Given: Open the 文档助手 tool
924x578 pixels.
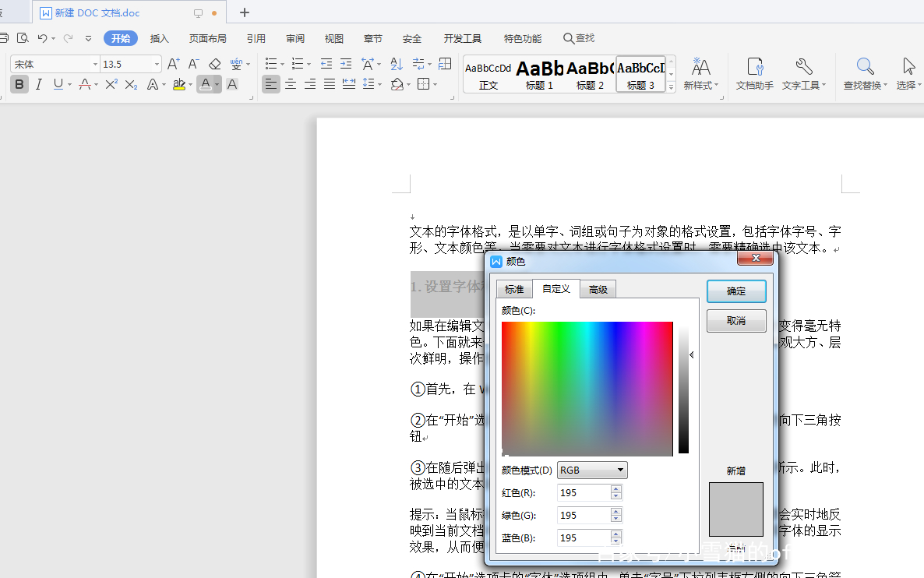Looking at the screenshot, I should click(754, 74).
